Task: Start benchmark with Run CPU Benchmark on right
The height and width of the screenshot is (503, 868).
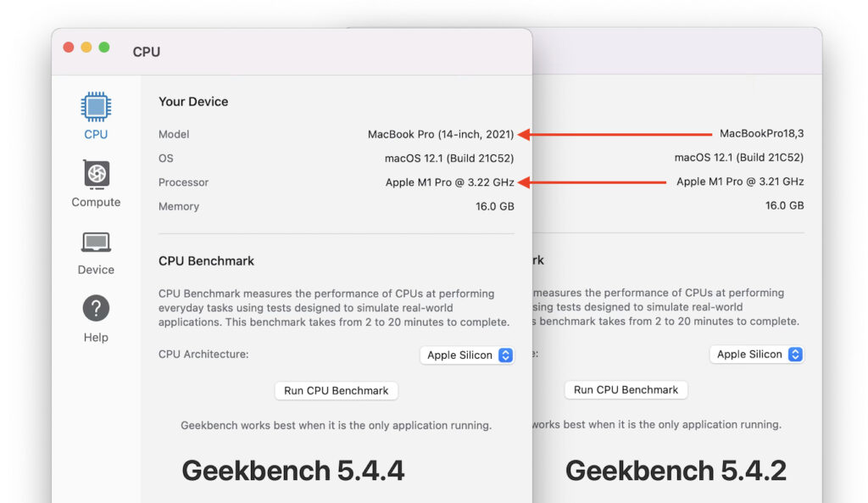Action: click(626, 389)
